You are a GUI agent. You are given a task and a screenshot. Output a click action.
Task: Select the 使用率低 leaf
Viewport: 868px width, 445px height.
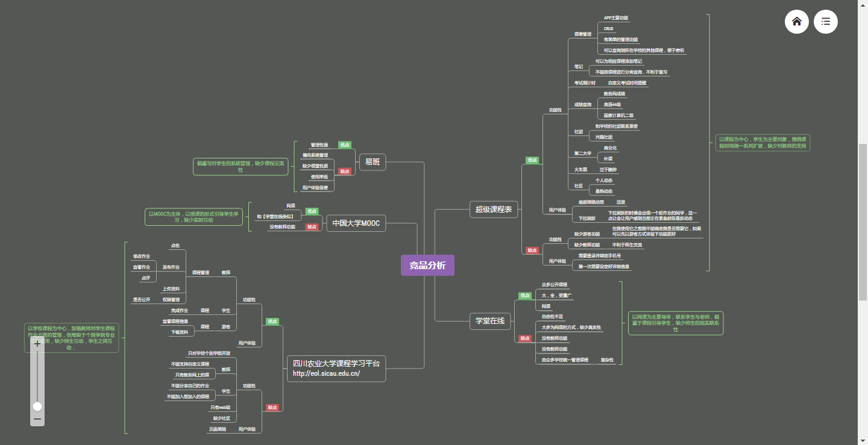319,176
